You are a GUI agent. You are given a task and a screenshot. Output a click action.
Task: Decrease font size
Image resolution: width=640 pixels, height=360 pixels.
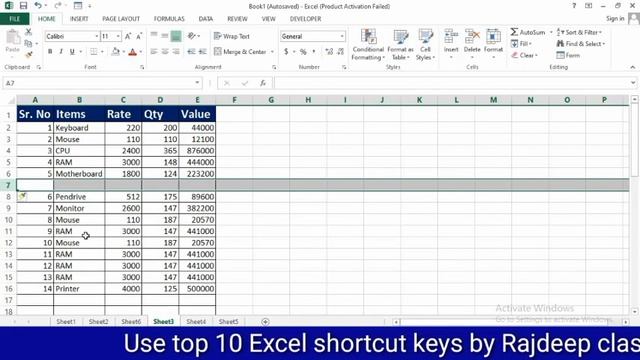click(139, 36)
